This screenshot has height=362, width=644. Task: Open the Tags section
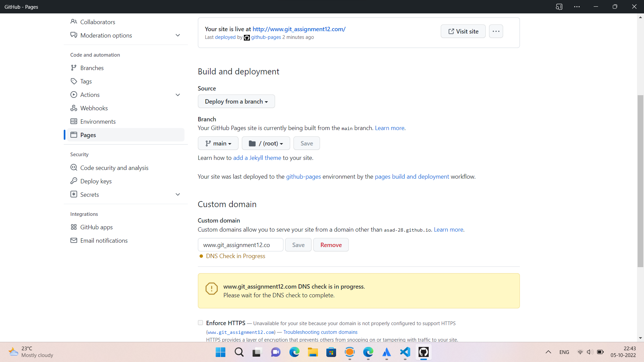pos(86,81)
